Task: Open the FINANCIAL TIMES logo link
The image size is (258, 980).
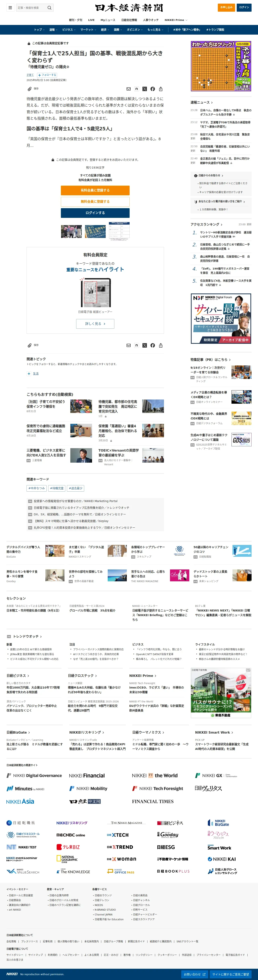Action: click(153, 802)
